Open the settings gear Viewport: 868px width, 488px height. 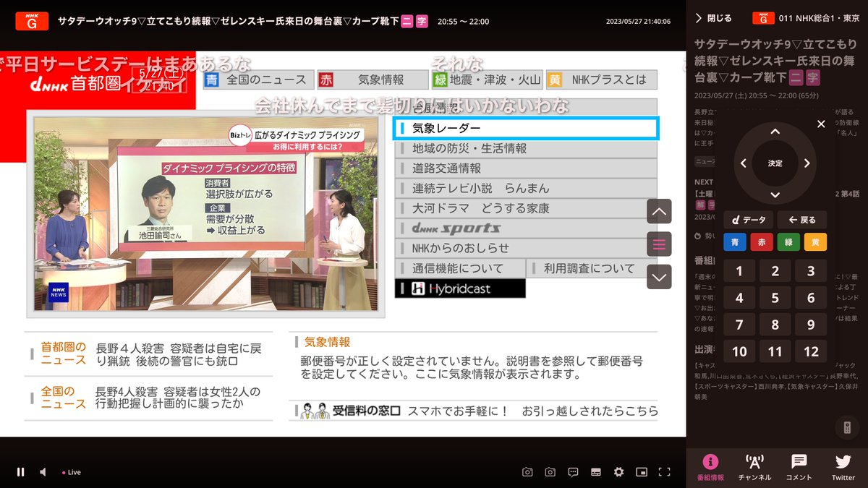(x=618, y=471)
